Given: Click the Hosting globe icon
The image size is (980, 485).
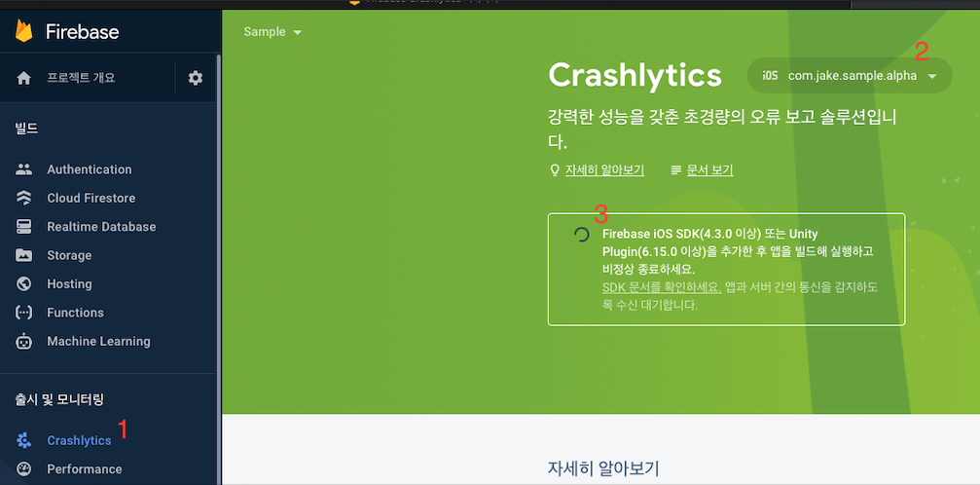Looking at the screenshot, I should (x=23, y=284).
